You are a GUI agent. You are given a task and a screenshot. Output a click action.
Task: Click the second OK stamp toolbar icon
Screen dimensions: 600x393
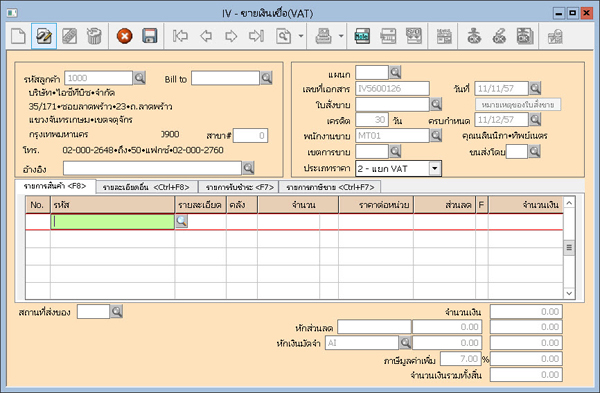[x=499, y=36]
